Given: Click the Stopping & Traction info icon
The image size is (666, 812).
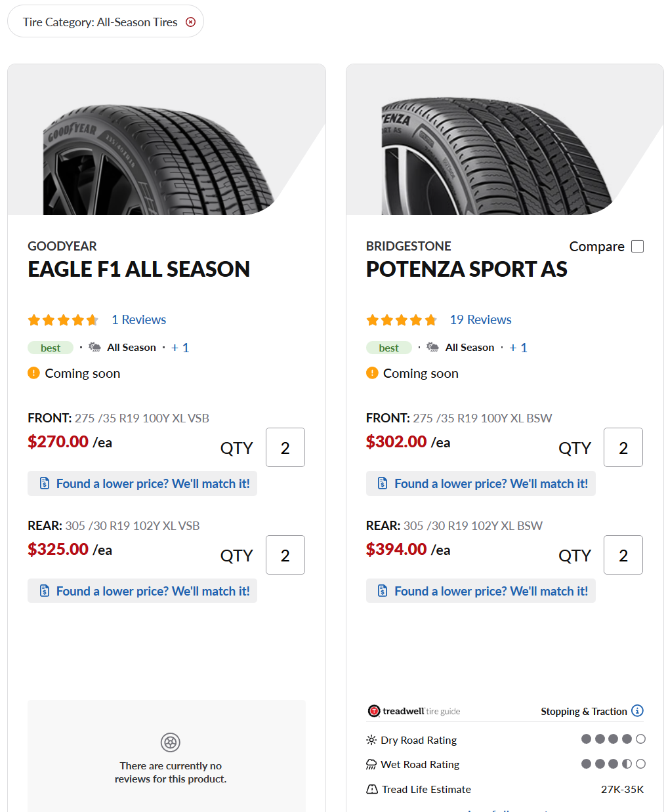Looking at the screenshot, I should (x=637, y=711).
